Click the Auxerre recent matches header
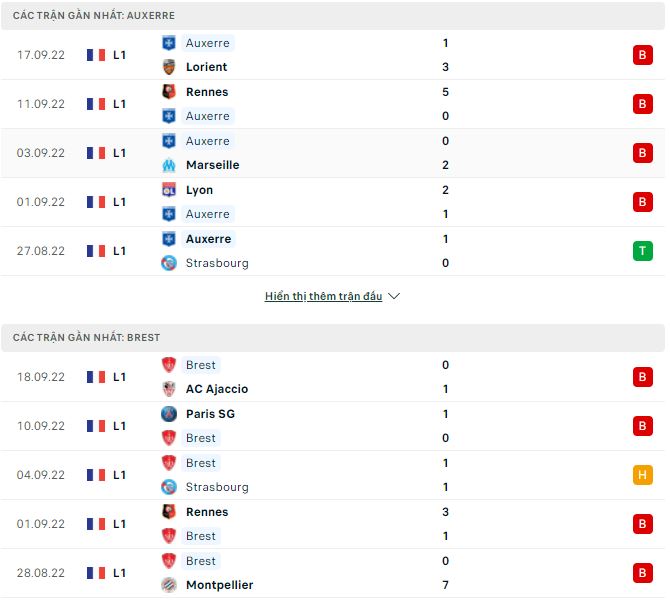The height and width of the screenshot is (600, 670). 94,16
